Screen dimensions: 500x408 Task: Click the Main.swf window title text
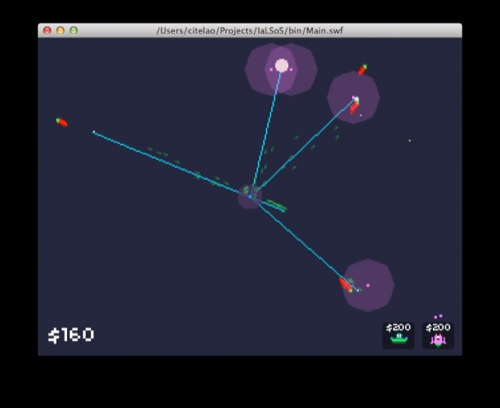[250, 31]
